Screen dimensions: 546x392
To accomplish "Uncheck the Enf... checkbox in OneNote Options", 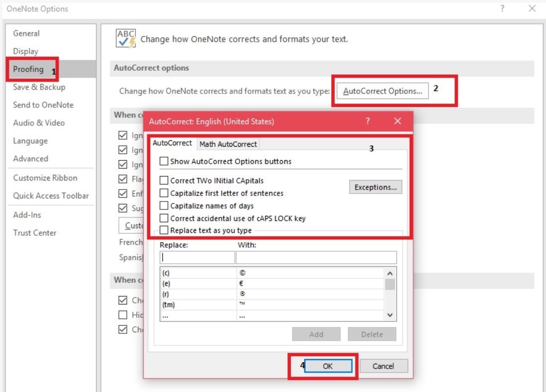I will (x=122, y=194).
